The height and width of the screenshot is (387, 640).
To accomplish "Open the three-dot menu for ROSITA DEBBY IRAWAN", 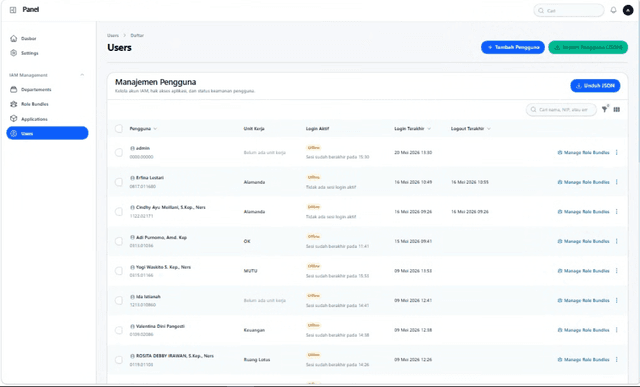I will (616, 360).
